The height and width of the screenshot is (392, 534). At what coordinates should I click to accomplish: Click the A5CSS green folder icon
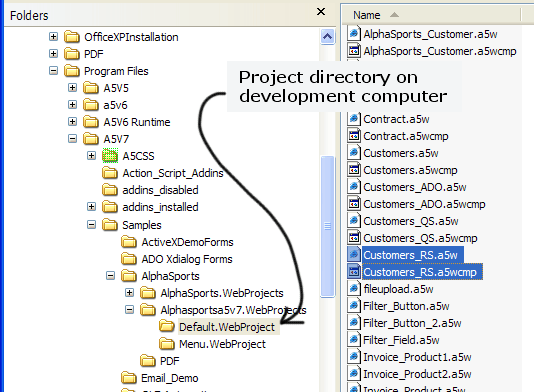tap(110, 156)
